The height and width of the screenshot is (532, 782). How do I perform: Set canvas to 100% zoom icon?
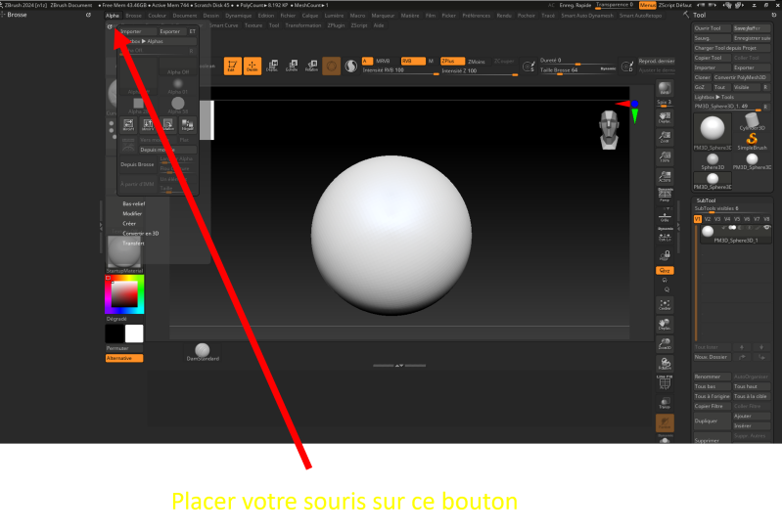point(665,156)
